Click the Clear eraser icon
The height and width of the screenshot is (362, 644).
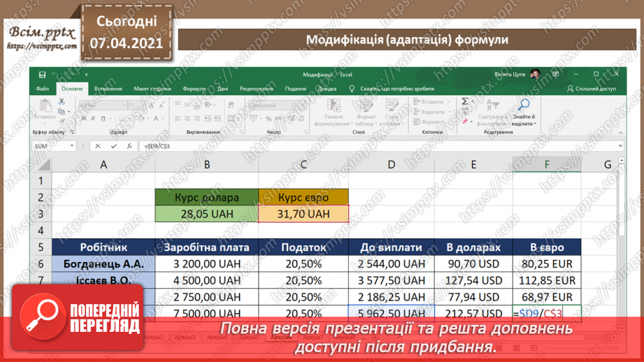465,122
